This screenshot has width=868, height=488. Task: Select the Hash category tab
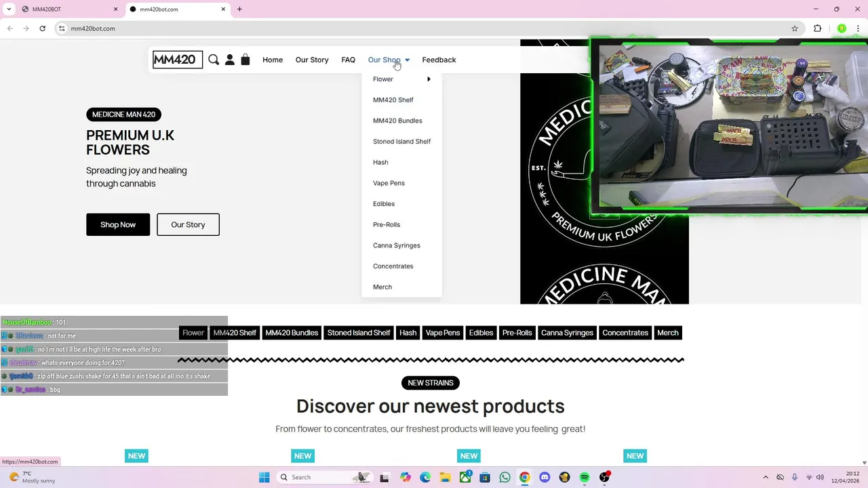(408, 333)
